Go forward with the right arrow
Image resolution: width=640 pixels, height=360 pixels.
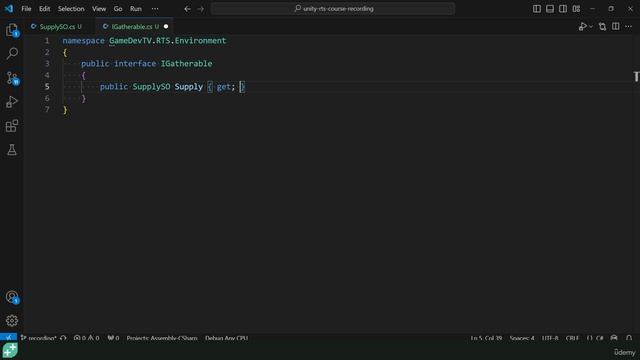pos(200,9)
